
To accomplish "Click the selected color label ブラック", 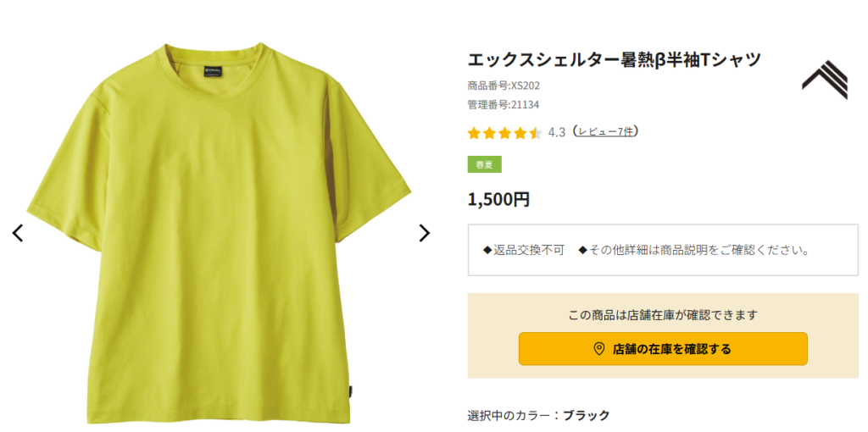I will point(586,415).
